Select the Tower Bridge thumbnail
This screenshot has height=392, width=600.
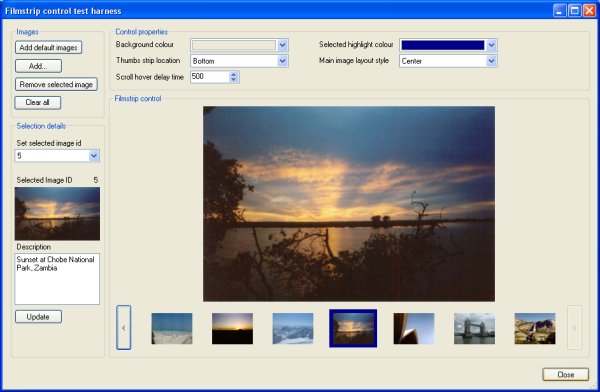coord(474,328)
